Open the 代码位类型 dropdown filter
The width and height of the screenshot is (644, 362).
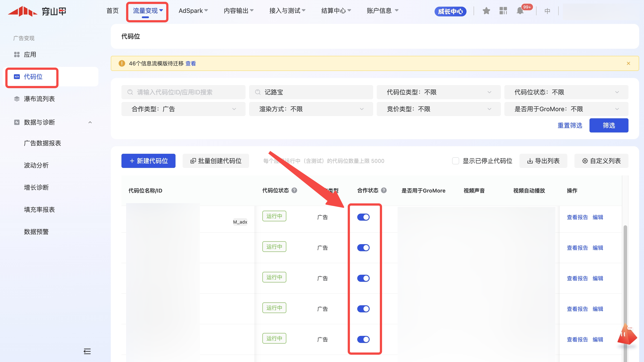[x=439, y=92]
